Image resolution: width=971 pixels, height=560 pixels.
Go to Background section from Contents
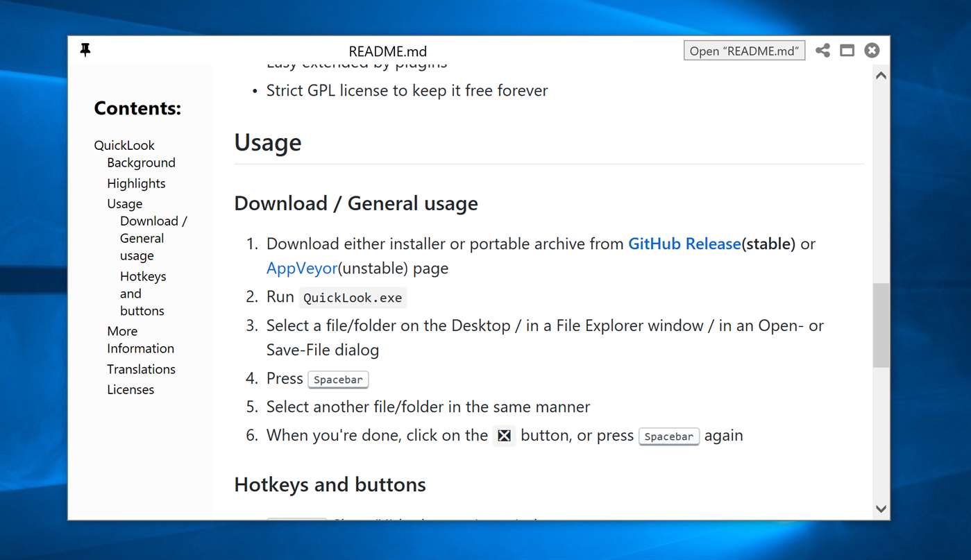[x=141, y=162]
